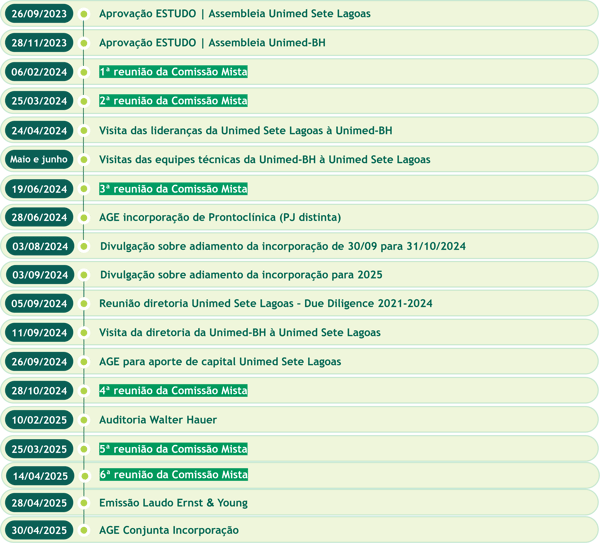This screenshot has width=600, height=543.
Task: Click timeline dot beside 11/09/2024
Action: [x=84, y=333]
